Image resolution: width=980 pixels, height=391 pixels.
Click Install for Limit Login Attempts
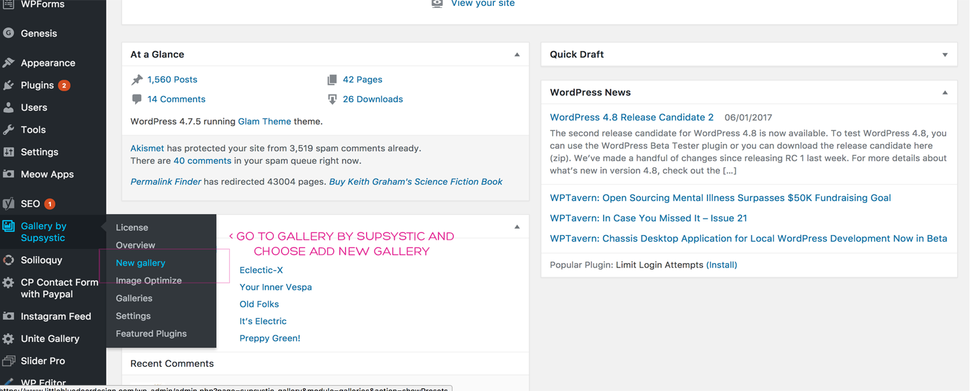[722, 265]
